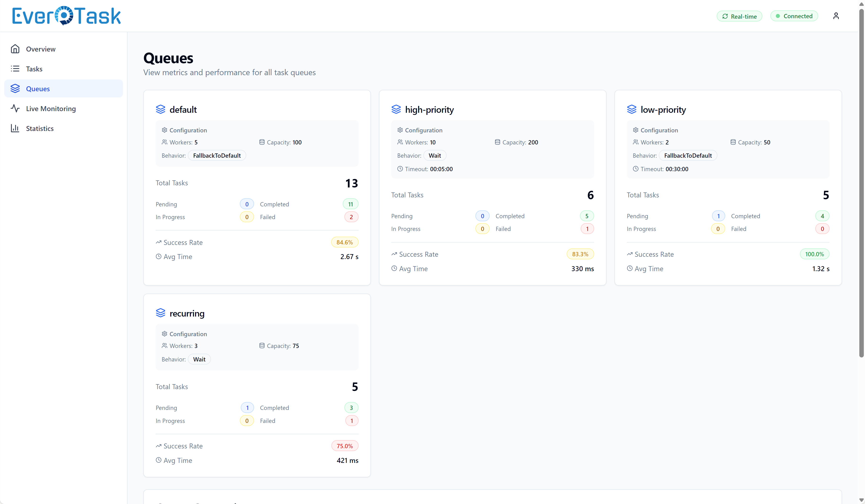This screenshot has height=504, width=865.
Task: Open the Queues sidebar menu item
Action: coord(63,88)
